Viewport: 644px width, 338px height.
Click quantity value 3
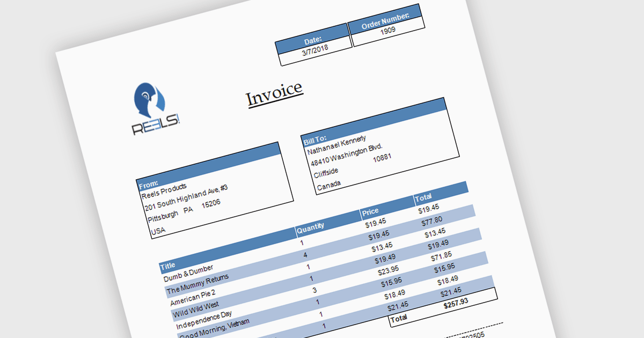314,290
